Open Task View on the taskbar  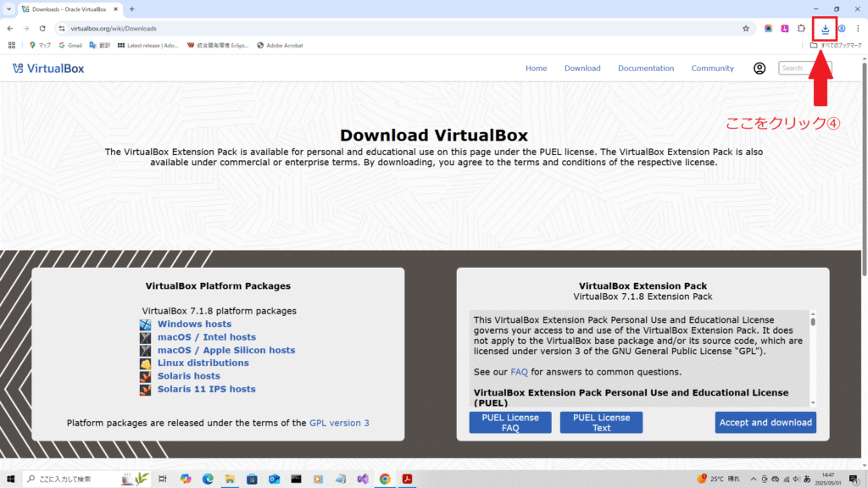pyautogui.click(x=162, y=480)
